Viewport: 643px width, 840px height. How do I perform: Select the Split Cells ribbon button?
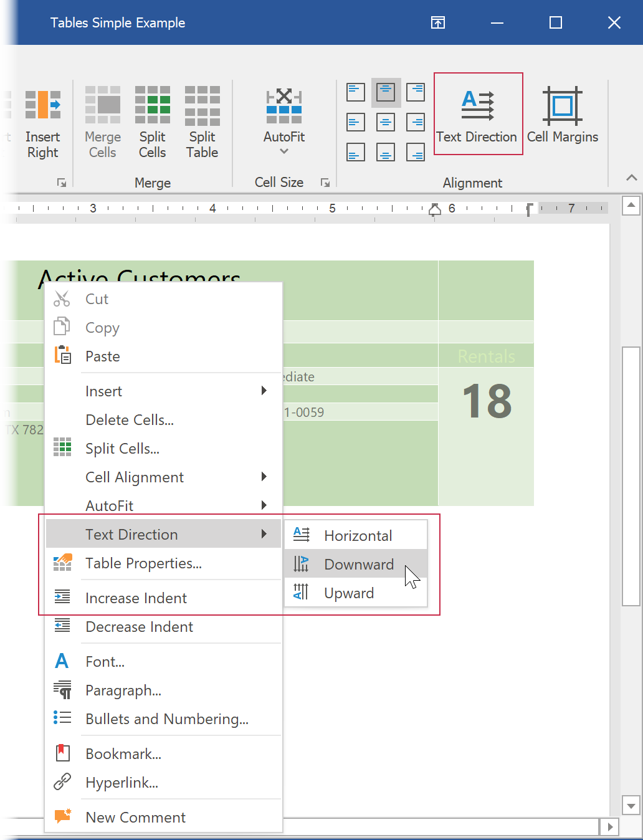click(x=152, y=122)
